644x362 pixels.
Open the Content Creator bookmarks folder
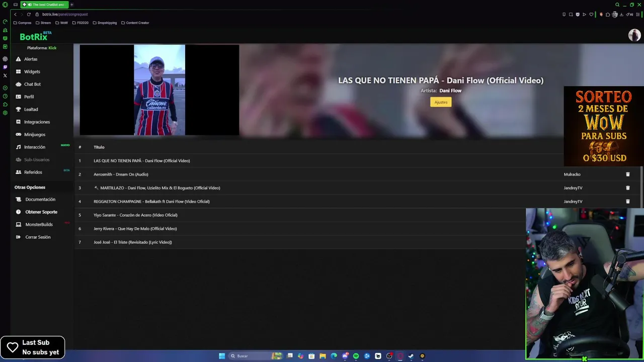coord(135,23)
